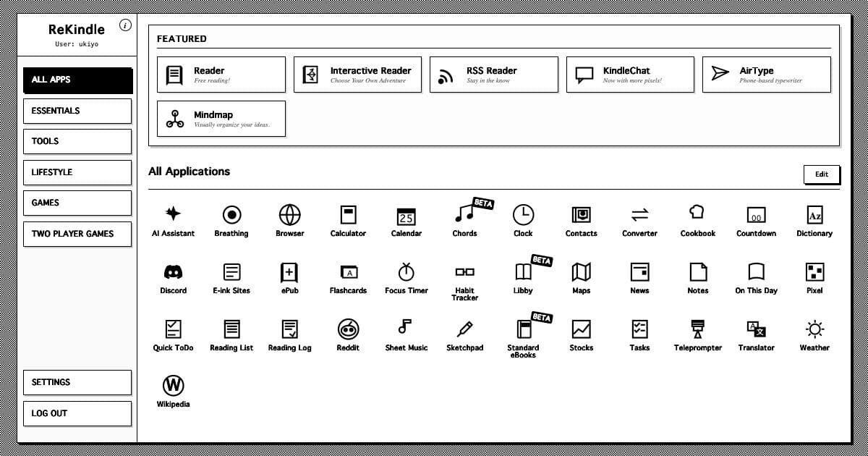Launch the Standard eBooks beta app
The height and width of the screenshot is (456, 868).
click(x=523, y=333)
